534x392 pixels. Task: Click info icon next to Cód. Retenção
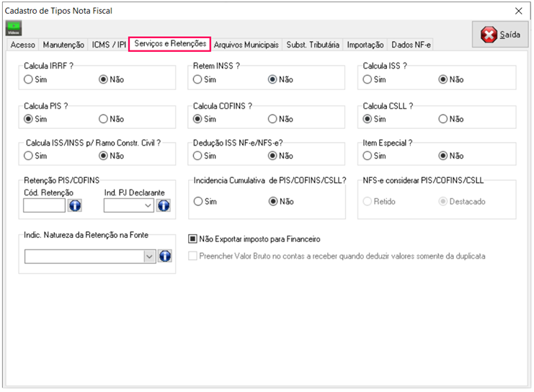click(75, 205)
